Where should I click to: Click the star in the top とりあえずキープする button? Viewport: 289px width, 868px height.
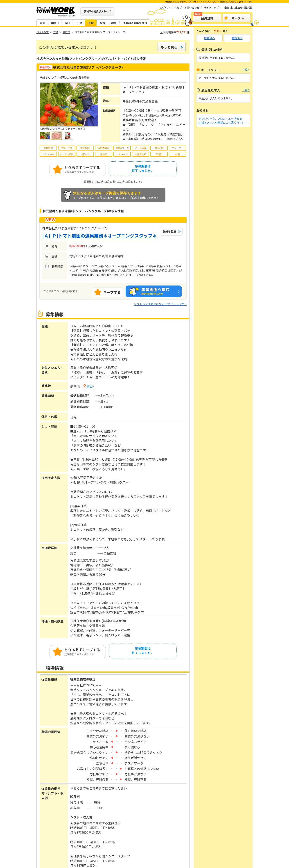coord(58,169)
